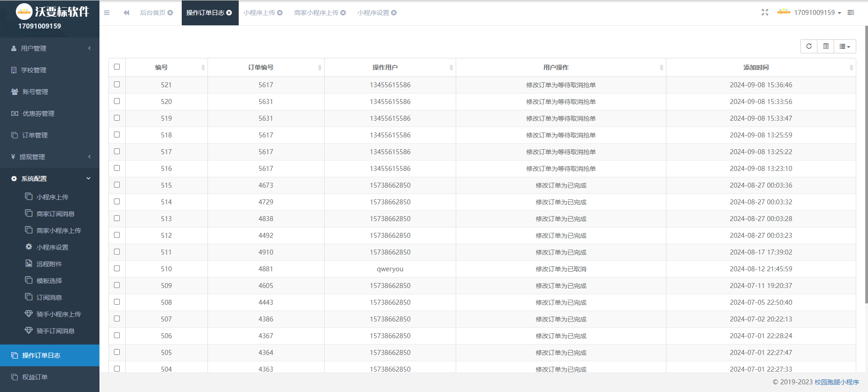The width and height of the screenshot is (868, 392).
Task: Expand the 用户管理 sidebar menu
Action: click(50, 48)
